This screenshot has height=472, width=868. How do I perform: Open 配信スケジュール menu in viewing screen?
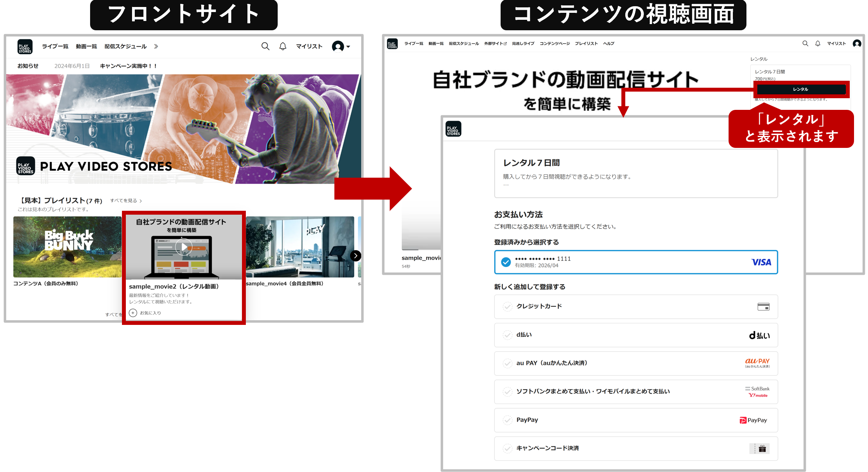click(x=464, y=43)
